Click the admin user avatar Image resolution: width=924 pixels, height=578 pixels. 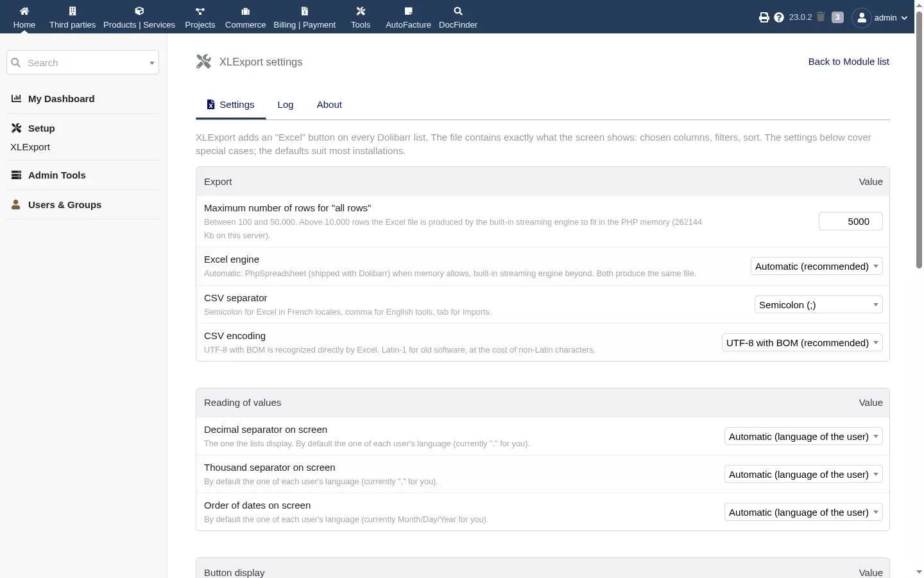point(862,17)
